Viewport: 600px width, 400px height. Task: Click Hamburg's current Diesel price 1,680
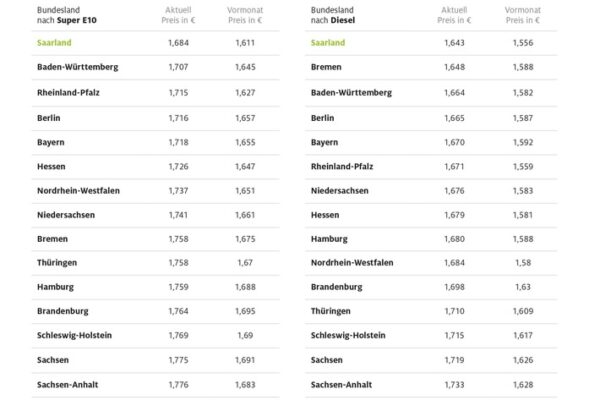click(457, 239)
